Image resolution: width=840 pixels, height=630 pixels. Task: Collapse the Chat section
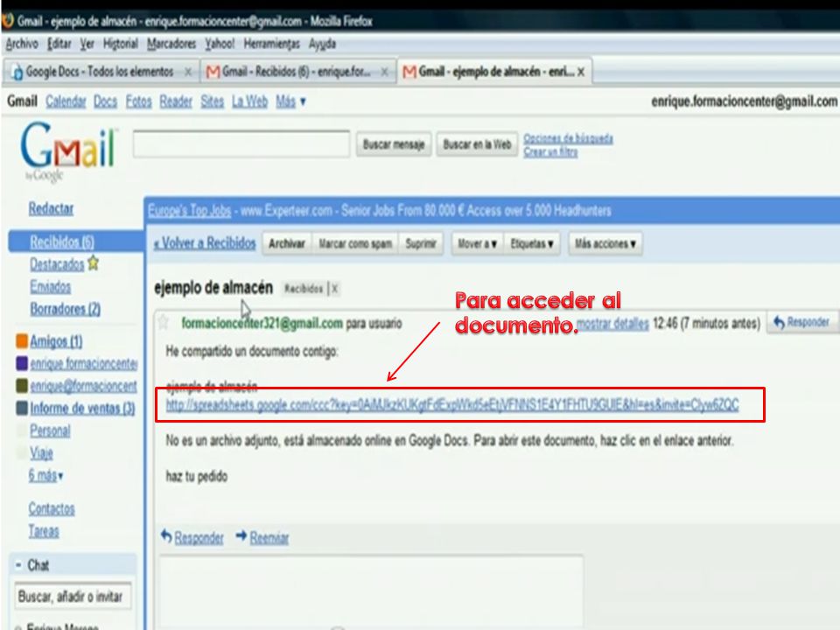(18, 564)
